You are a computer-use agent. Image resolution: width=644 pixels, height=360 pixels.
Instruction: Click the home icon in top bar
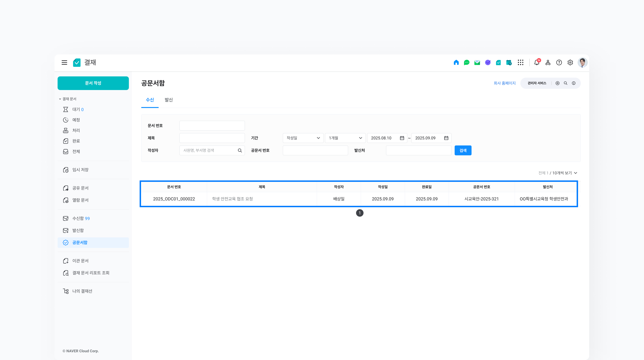click(x=456, y=62)
